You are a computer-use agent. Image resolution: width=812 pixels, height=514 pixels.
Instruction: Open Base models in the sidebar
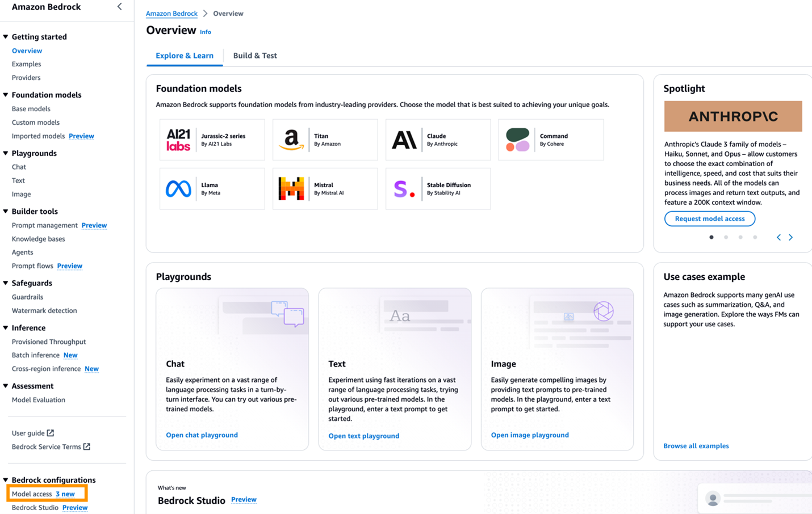pyautogui.click(x=31, y=109)
